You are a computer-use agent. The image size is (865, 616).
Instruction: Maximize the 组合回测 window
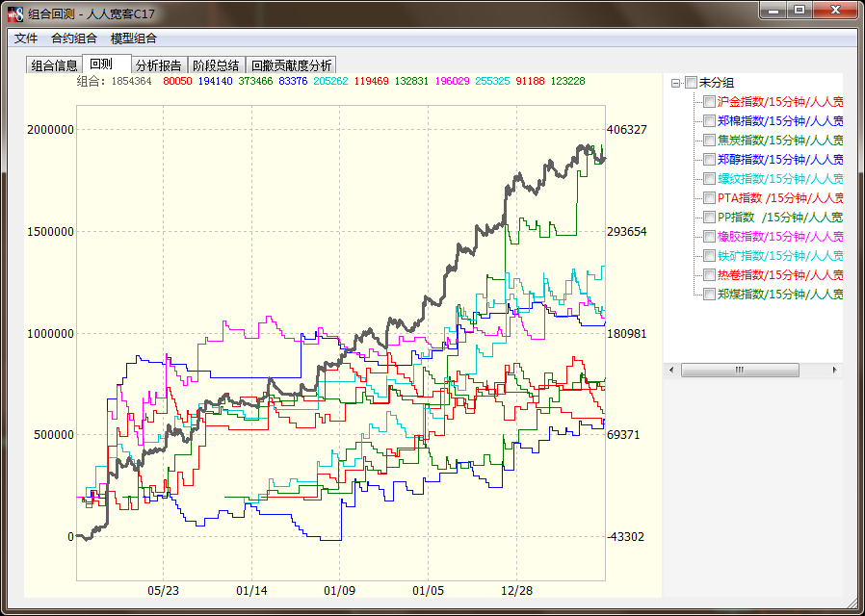(799, 10)
